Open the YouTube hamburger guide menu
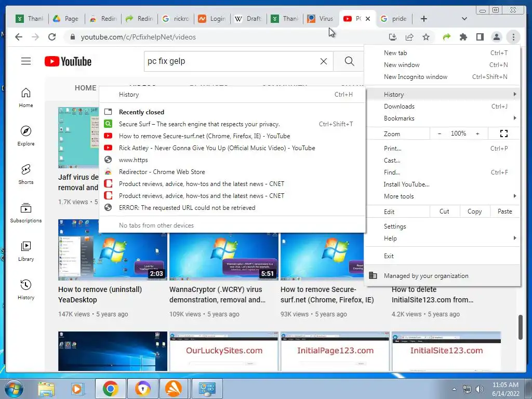532x399 pixels. [26, 61]
